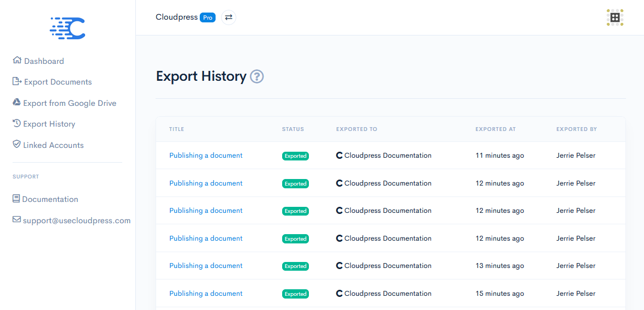
Task: Open 'Publishing a document' exported 15 minutes ago
Action: [x=206, y=294]
